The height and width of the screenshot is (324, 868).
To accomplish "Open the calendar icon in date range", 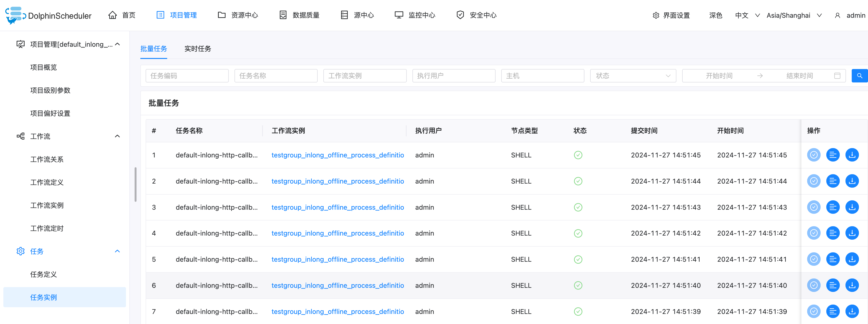I will pyautogui.click(x=837, y=75).
